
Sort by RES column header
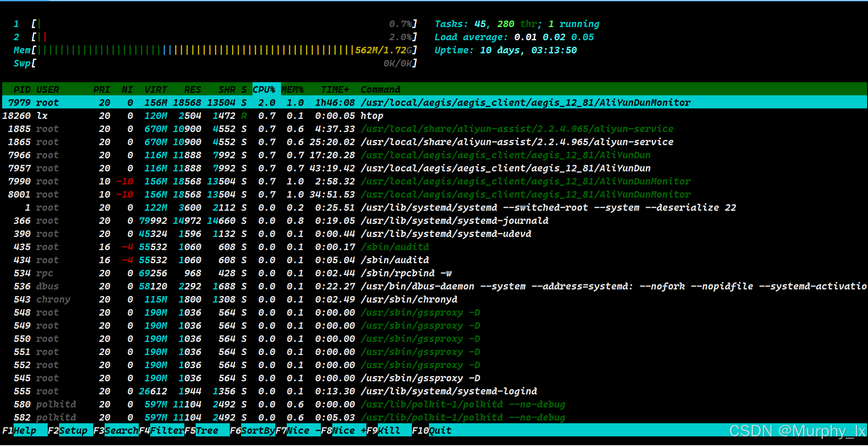click(x=193, y=89)
